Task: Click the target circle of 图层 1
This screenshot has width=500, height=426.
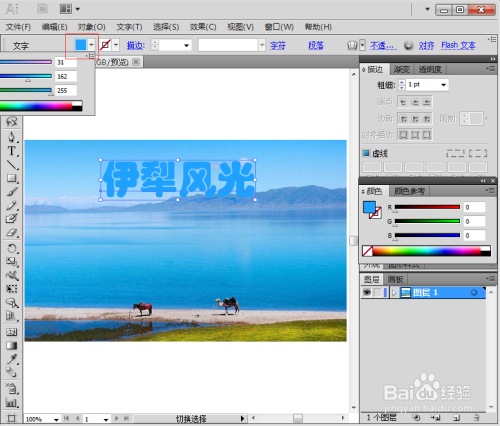Action: 474,292
